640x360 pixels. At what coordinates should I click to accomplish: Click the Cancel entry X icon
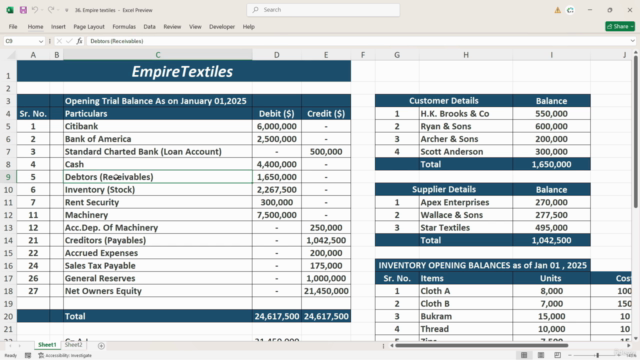click(59, 41)
